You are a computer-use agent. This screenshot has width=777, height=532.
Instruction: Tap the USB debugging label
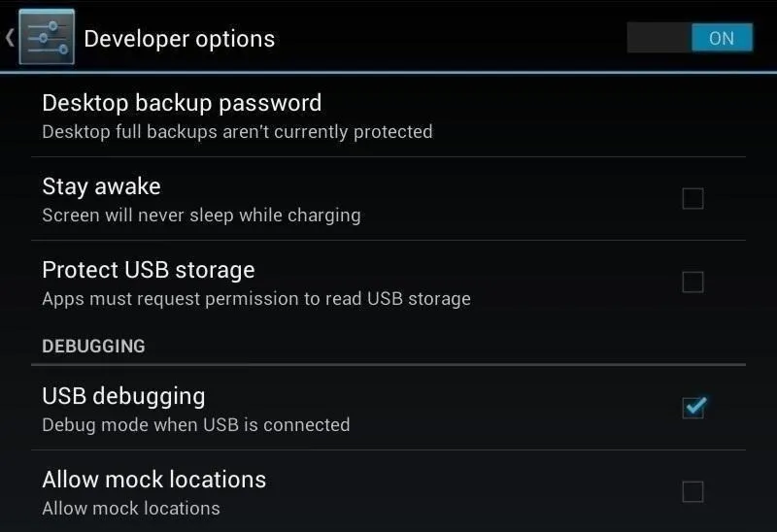[123, 396]
